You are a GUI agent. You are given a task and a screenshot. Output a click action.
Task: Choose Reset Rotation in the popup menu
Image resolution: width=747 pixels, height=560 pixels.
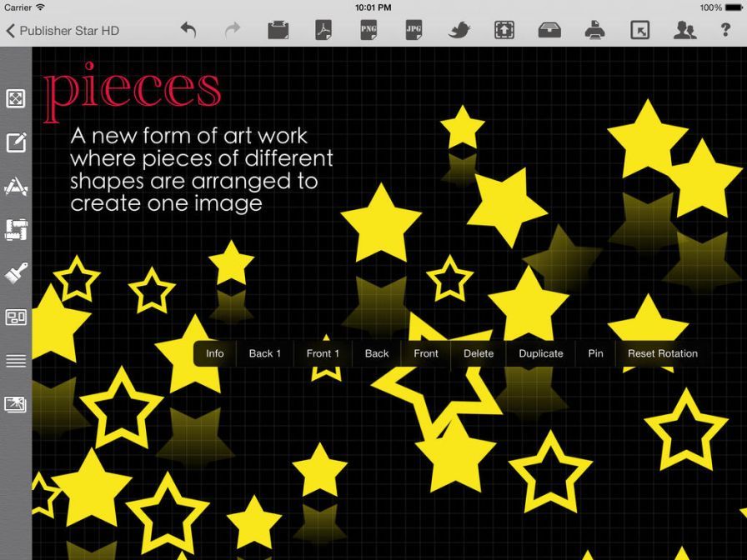tap(662, 353)
